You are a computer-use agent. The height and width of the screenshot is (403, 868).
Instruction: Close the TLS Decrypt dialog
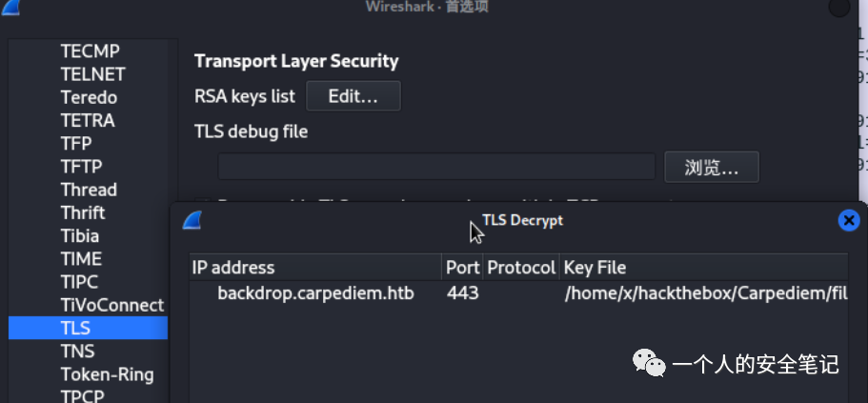point(849,220)
